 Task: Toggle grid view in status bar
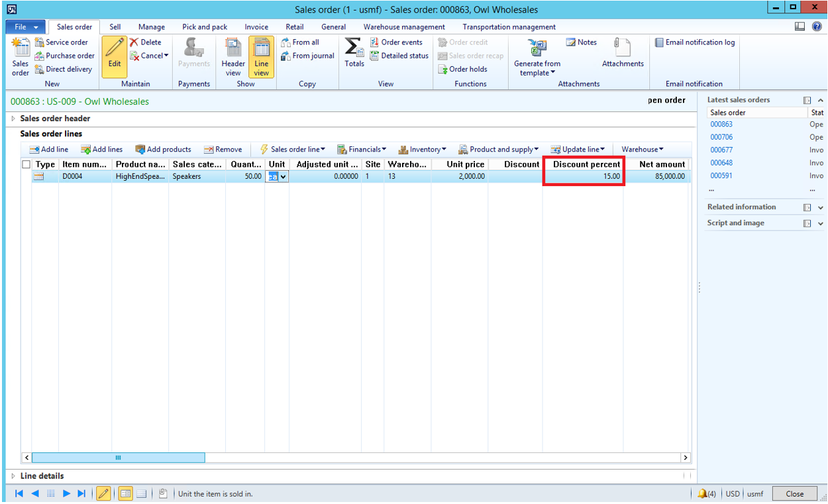click(140, 493)
